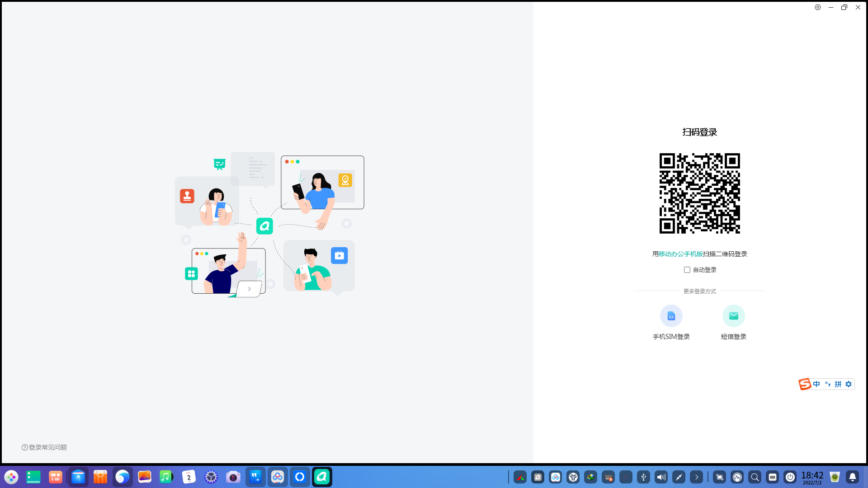Open the 短信登录 login option
The width and height of the screenshot is (868, 488).
tap(733, 321)
